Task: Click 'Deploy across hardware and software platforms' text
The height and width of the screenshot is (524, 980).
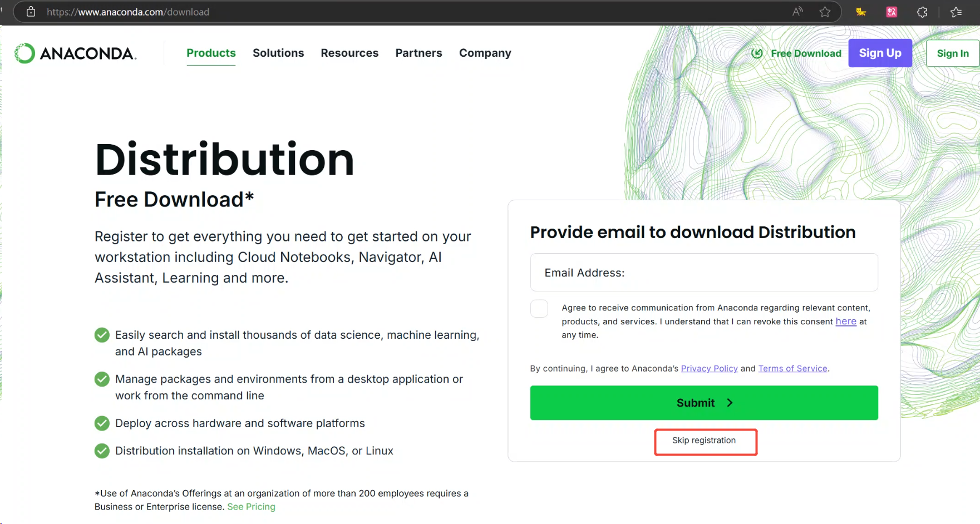Action: [240, 423]
